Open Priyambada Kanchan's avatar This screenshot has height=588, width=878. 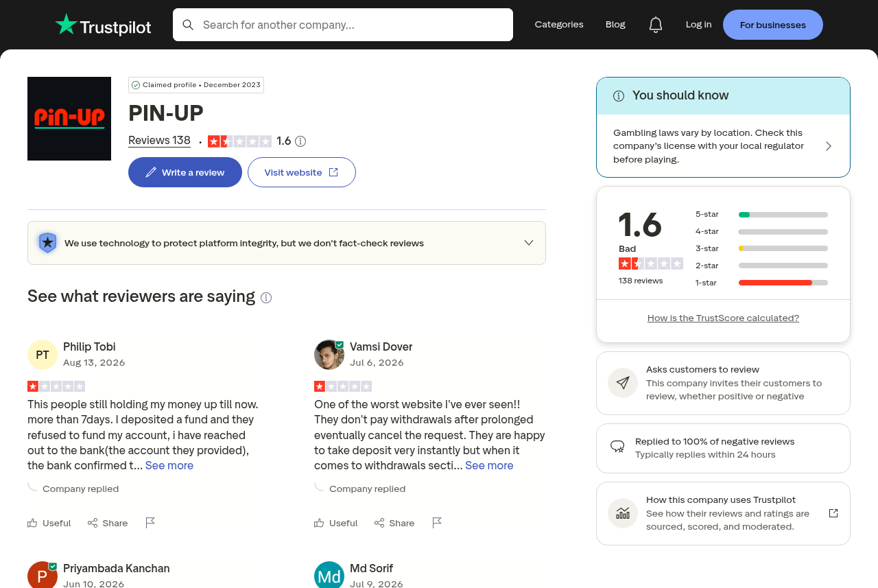43,575
